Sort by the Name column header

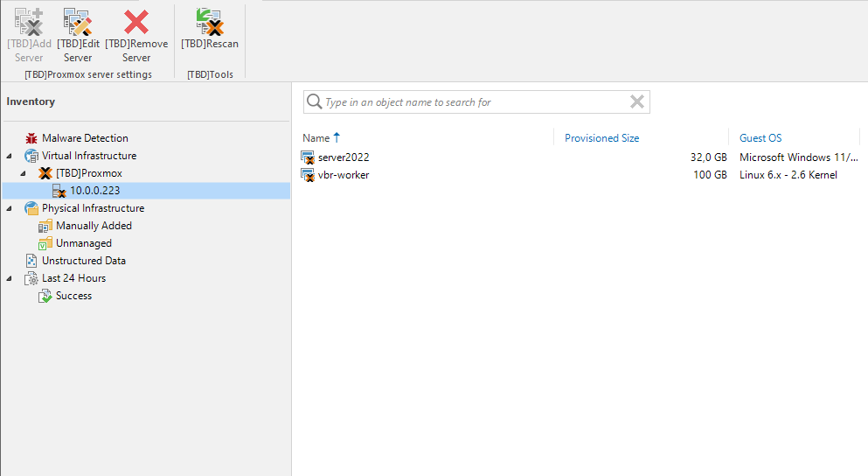coord(316,138)
